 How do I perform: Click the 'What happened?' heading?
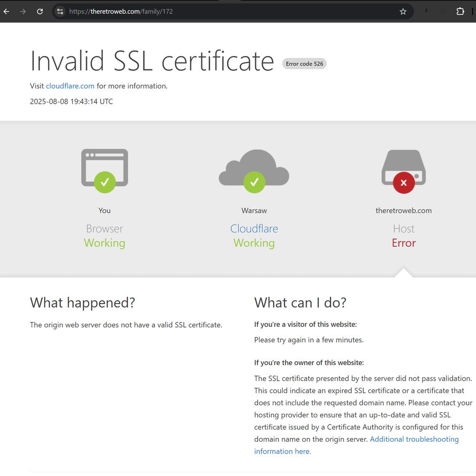point(82,303)
